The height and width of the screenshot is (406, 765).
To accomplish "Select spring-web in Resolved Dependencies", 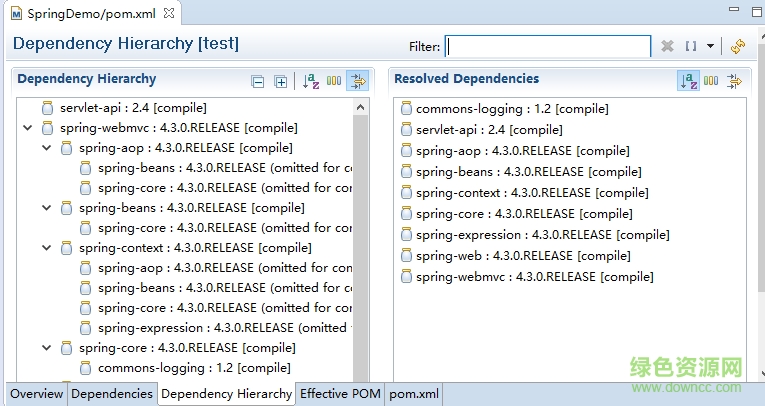I will 523,256.
